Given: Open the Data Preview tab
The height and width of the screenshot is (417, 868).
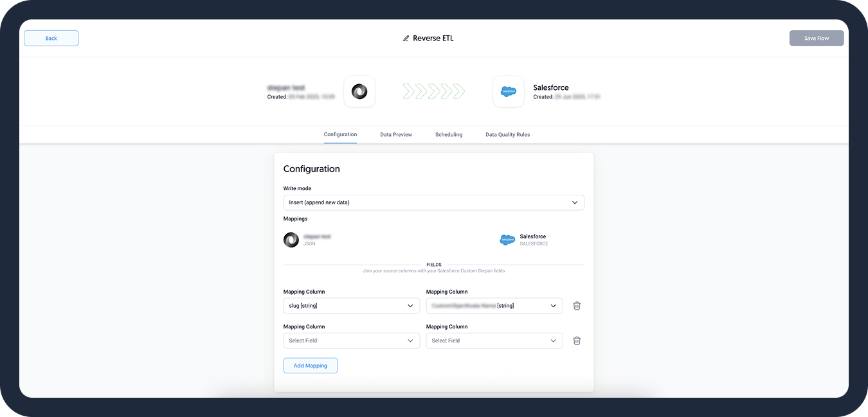Looking at the screenshot, I should 396,134.
